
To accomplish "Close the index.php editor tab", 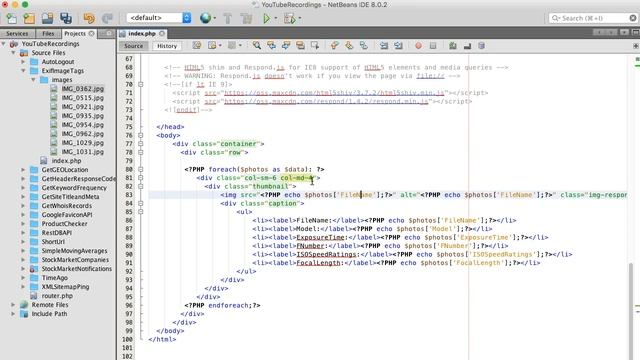I will tap(162, 33).
